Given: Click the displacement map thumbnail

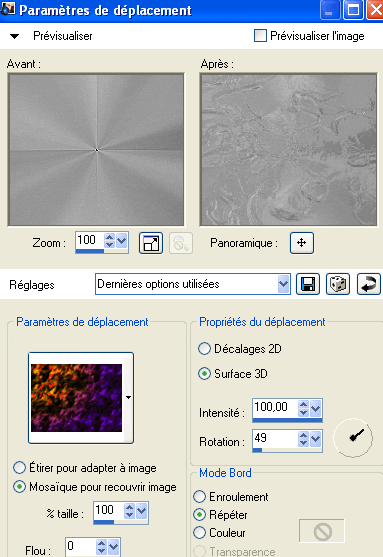Looking at the screenshot, I should [76, 398].
